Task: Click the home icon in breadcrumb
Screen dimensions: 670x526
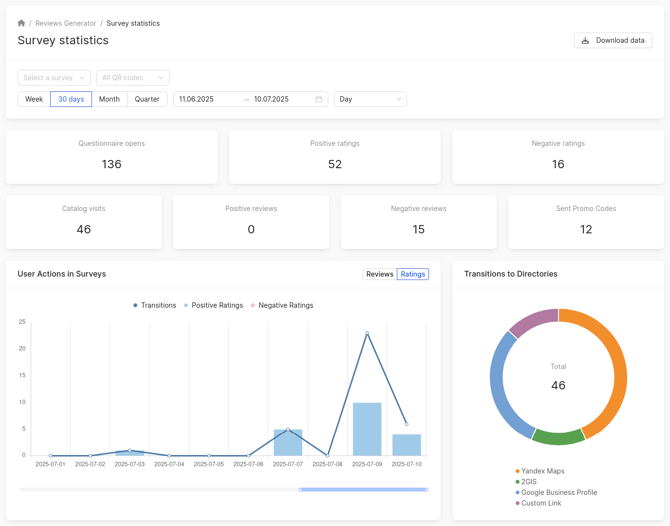Action: click(x=21, y=23)
